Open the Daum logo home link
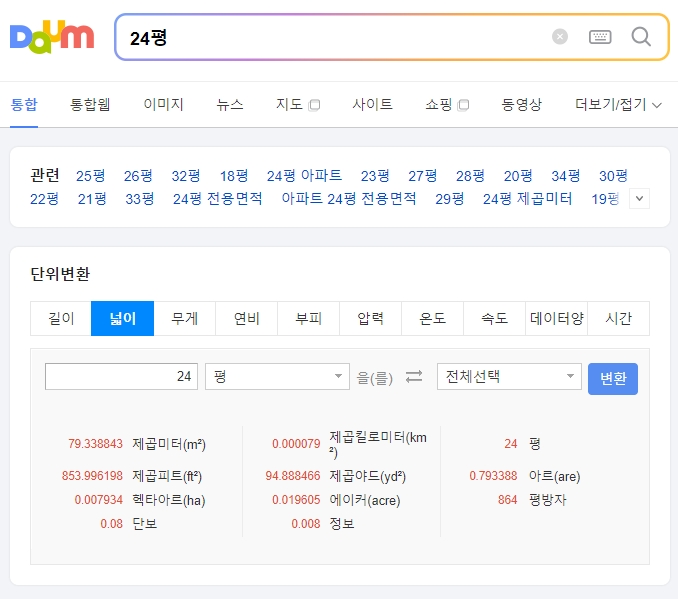Image resolution: width=678 pixels, height=599 pixels. point(52,37)
